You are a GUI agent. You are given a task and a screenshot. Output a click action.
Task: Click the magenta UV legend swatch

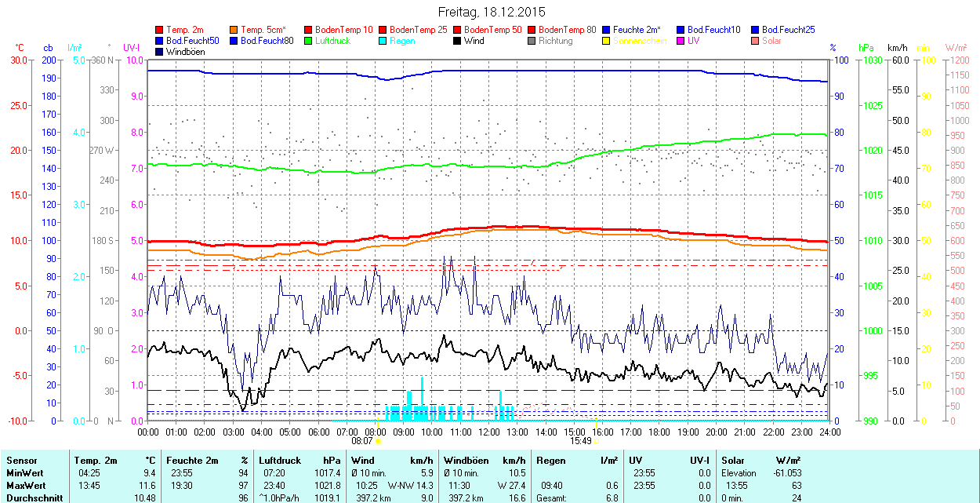click(681, 41)
